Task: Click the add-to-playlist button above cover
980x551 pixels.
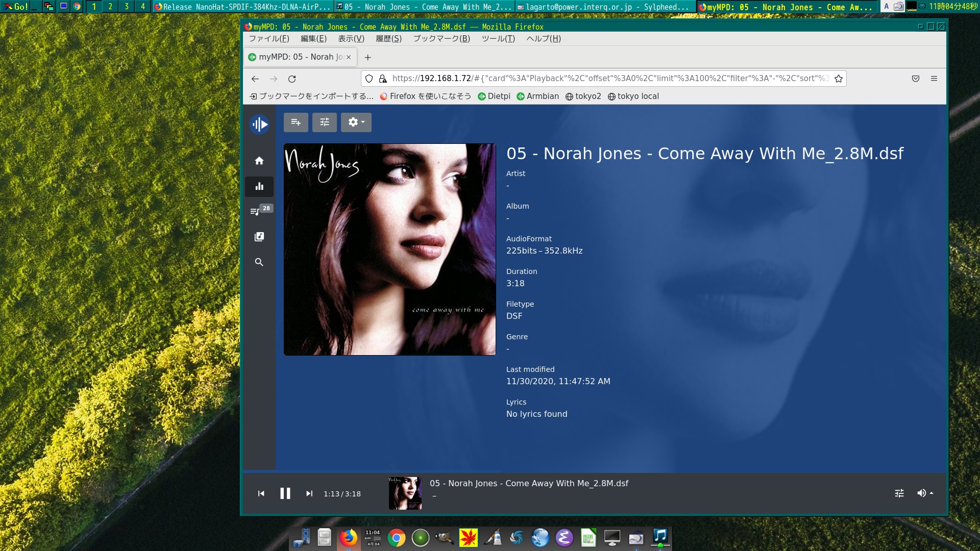Action: (296, 122)
